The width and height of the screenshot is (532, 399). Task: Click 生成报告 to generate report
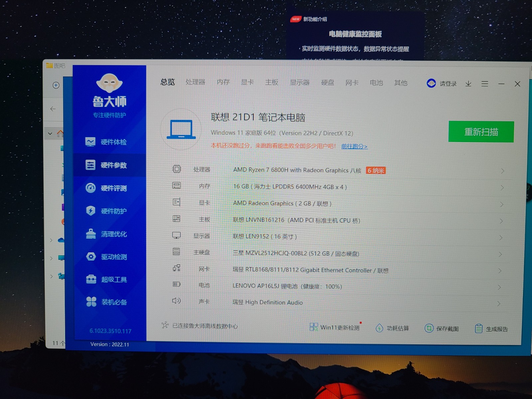point(491,329)
